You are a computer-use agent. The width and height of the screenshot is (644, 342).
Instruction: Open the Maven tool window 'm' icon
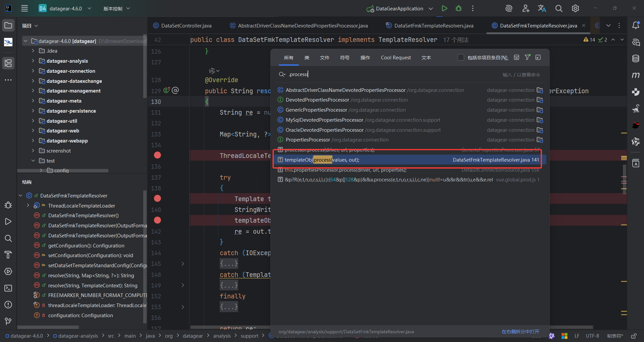pyautogui.click(x=636, y=75)
